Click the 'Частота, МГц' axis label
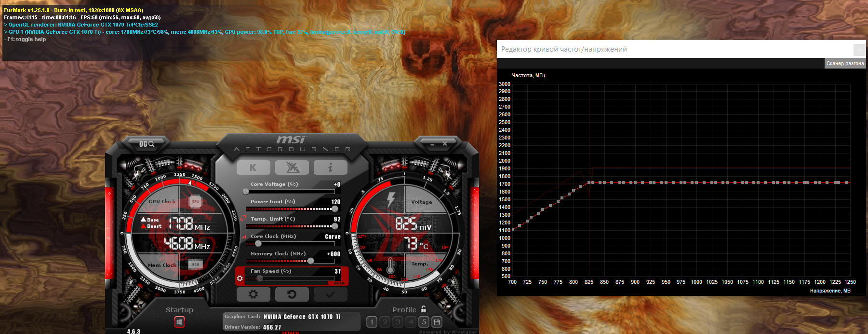 (x=528, y=75)
